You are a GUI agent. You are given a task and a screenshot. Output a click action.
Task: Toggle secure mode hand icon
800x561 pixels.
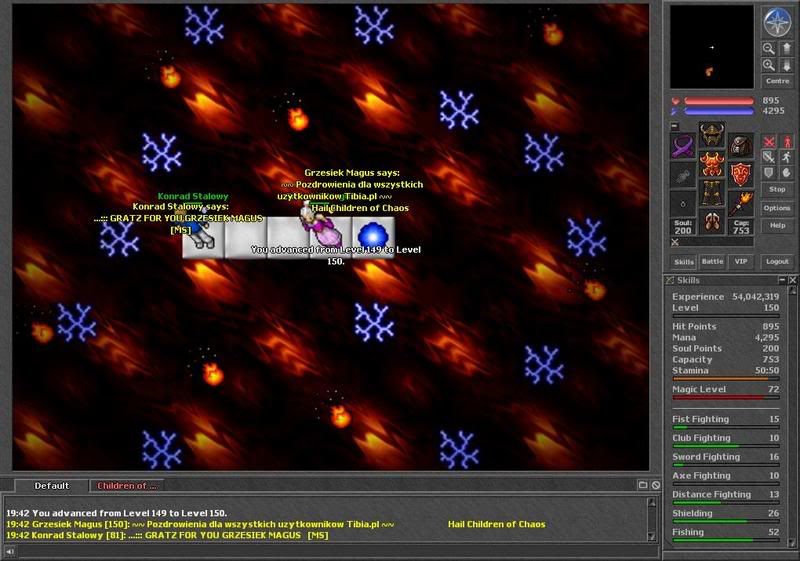pyautogui.click(x=786, y=173)
